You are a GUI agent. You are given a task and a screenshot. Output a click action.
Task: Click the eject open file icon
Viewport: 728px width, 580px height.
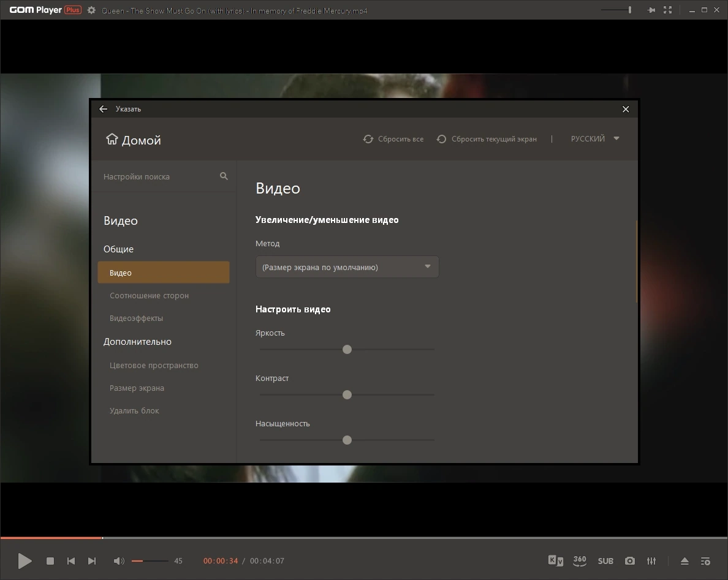[684, 561]
